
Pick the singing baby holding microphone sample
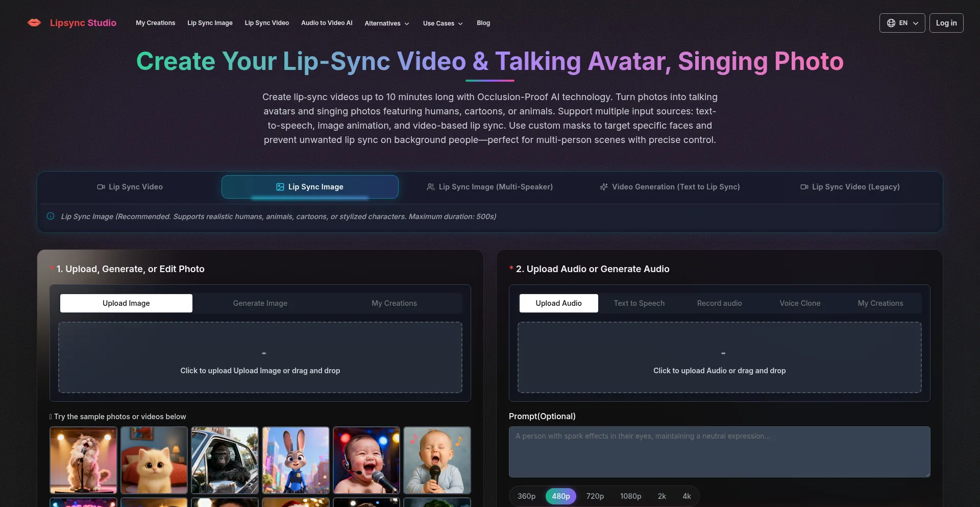(x=437, y=461)
